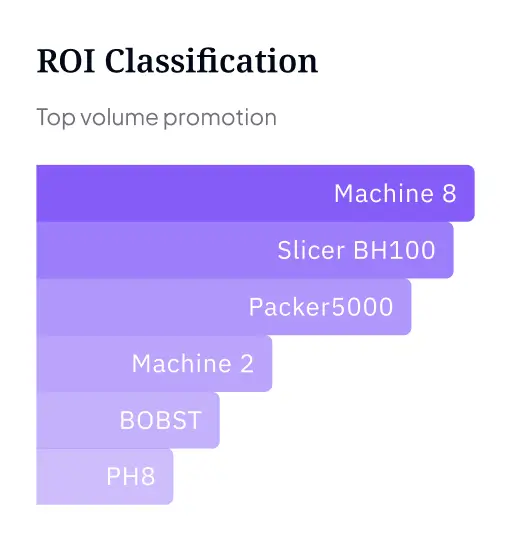Click the 'Machine 8' text label

pyautogui.click(x=395, y=193)
